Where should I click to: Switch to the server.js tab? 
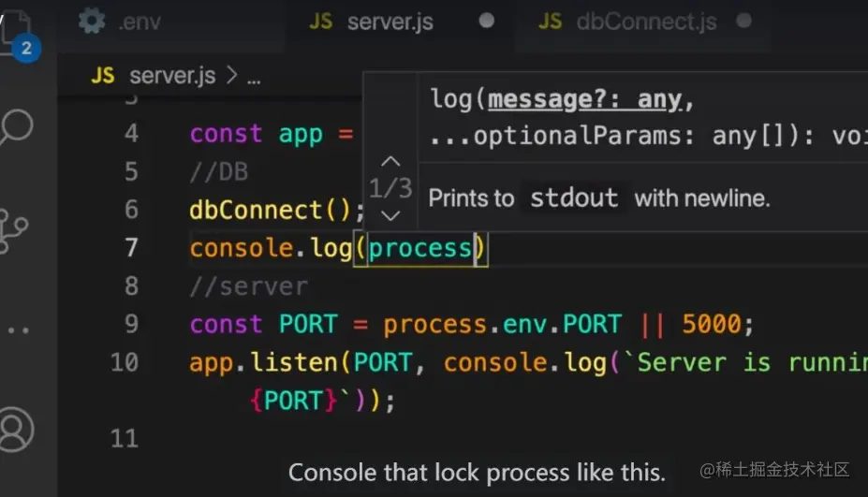[390, 22]
